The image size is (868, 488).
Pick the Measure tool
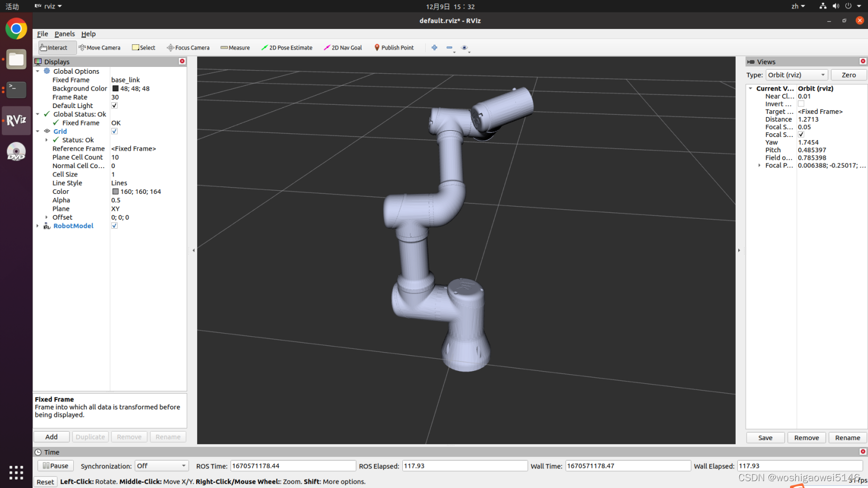click(x=235, y=47)
